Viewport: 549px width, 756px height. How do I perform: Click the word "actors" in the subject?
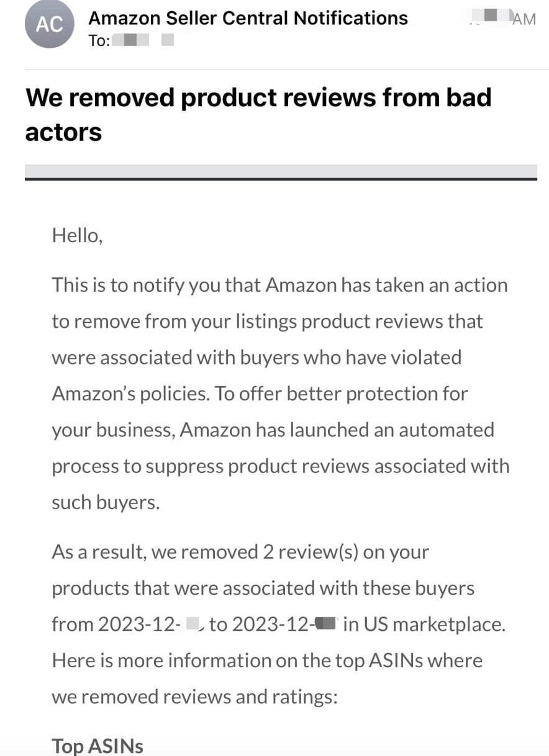tap(63, 132)
